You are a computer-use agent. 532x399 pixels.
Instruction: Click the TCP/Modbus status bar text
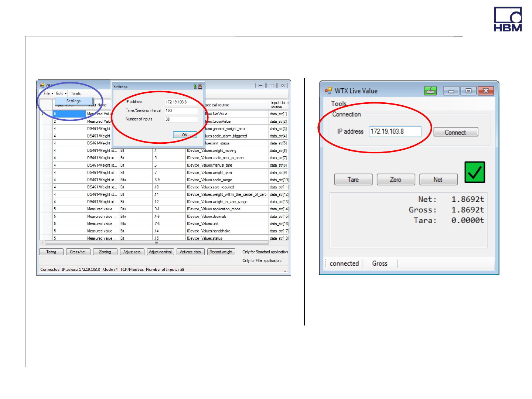point(132,270)
